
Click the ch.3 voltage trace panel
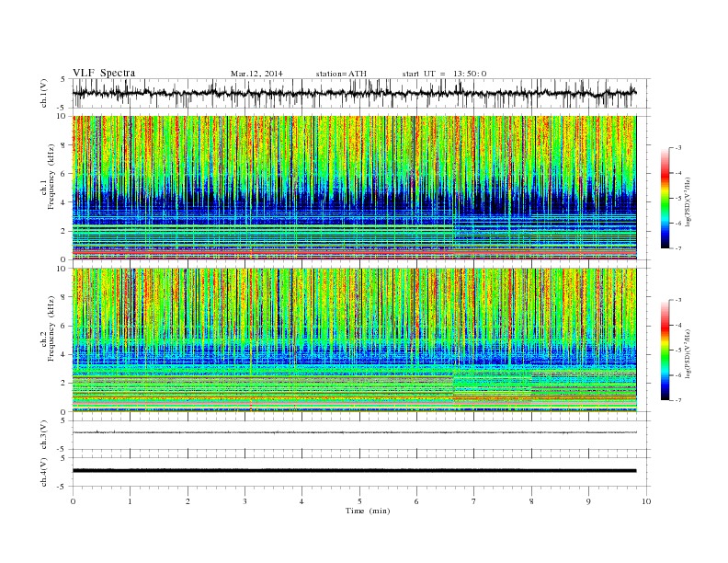[x=361, y=435]
